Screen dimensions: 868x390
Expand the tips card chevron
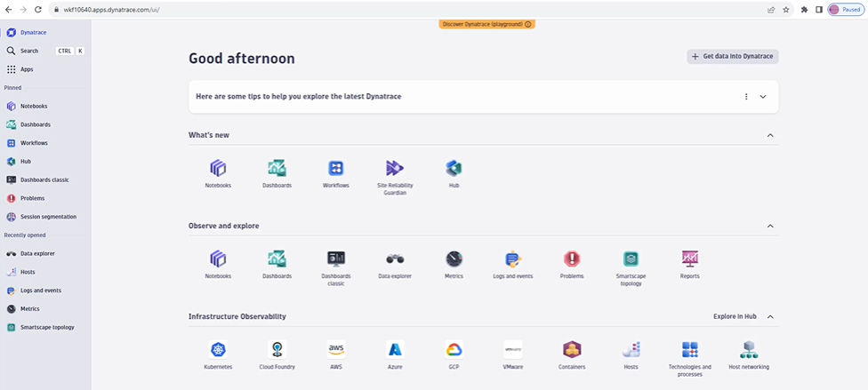(x=763, y=97)
